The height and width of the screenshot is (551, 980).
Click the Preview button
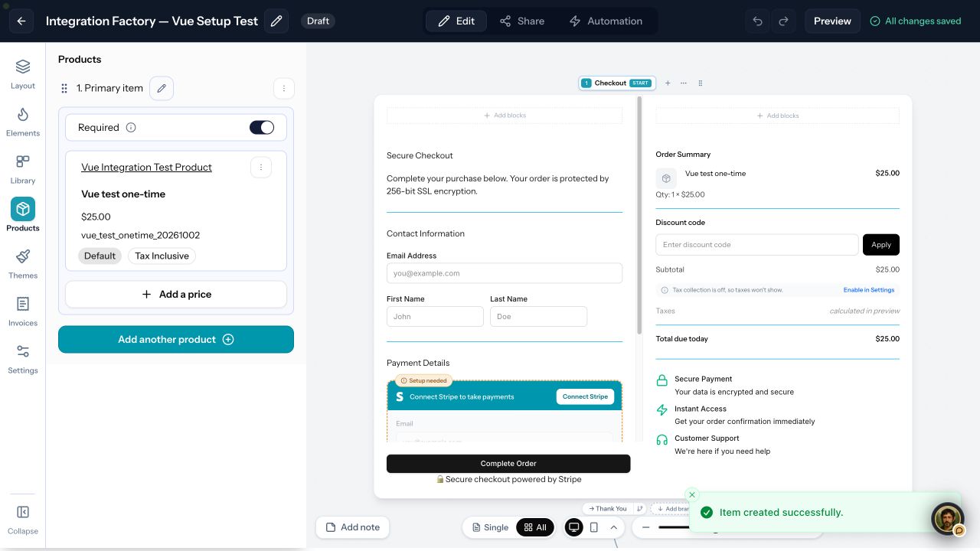click(832, 21)
